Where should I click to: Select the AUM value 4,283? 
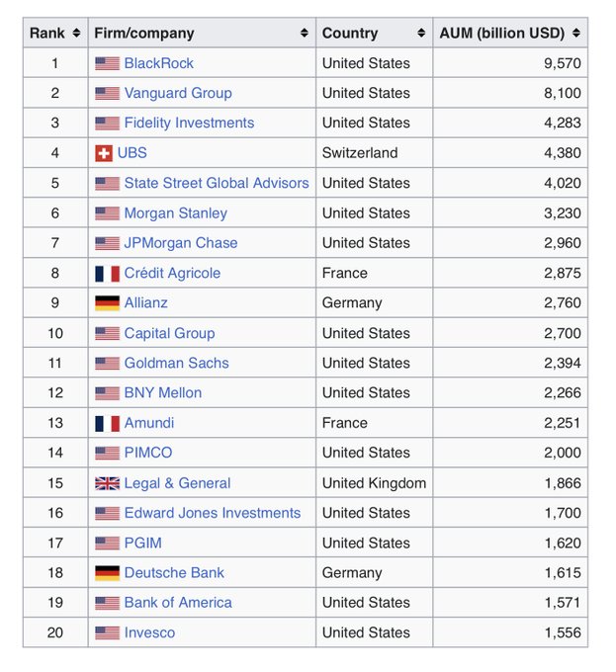click(x=562, y=123)
